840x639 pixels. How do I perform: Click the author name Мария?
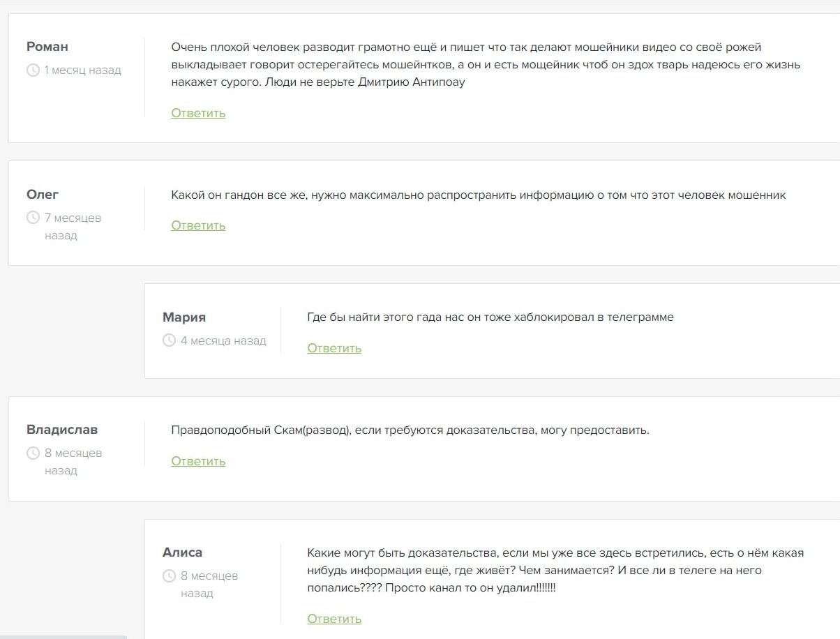point(184,317)
